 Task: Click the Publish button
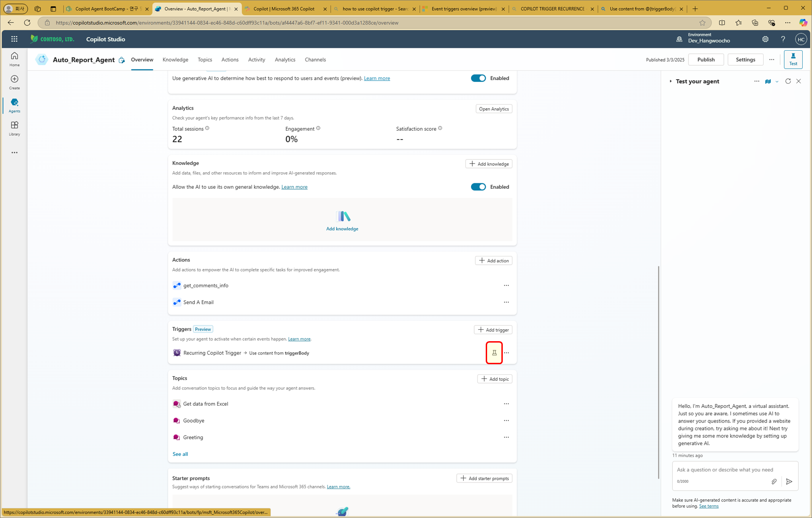(706, 59)
